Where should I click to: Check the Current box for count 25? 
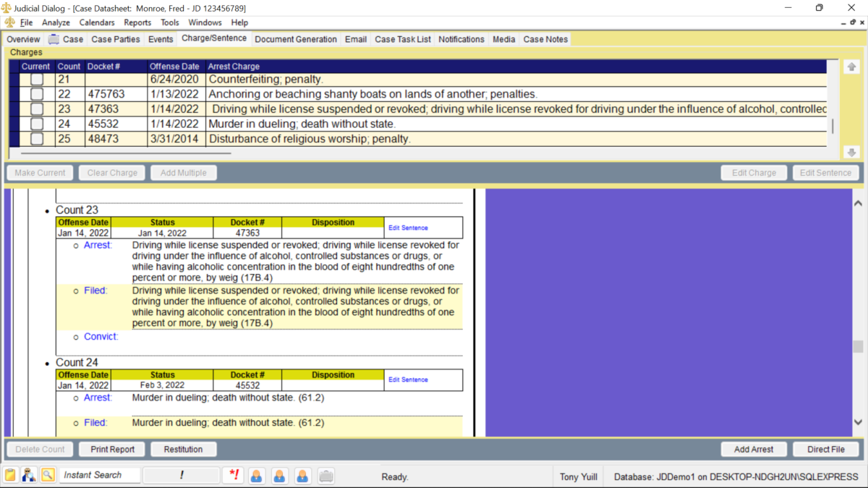[x=36, y=138]
